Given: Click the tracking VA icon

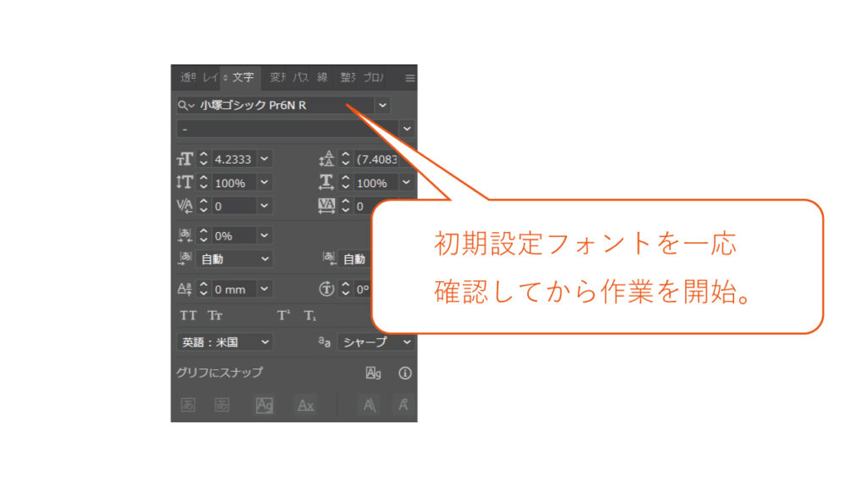Looking at the screenshot, I should (x=326, y=207).
